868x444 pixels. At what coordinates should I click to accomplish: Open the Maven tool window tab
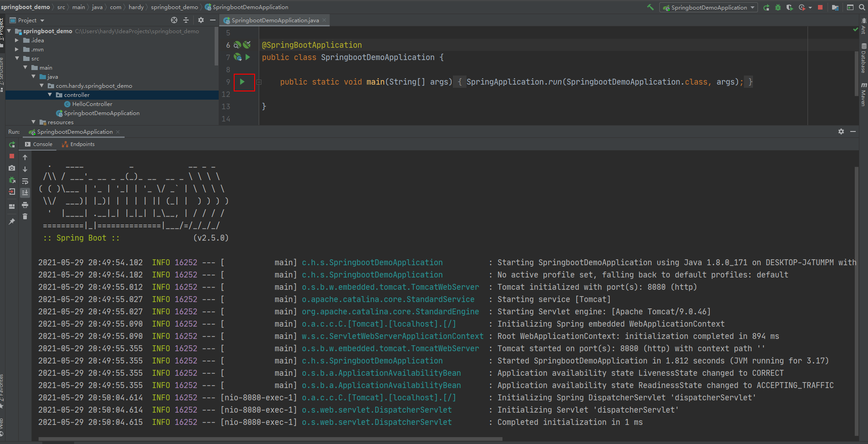point(863,95)
